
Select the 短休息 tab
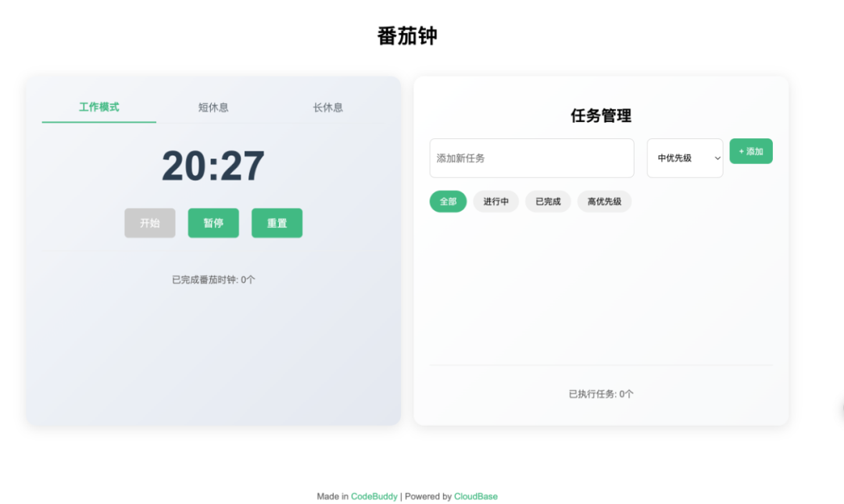[x=213, y=107]
